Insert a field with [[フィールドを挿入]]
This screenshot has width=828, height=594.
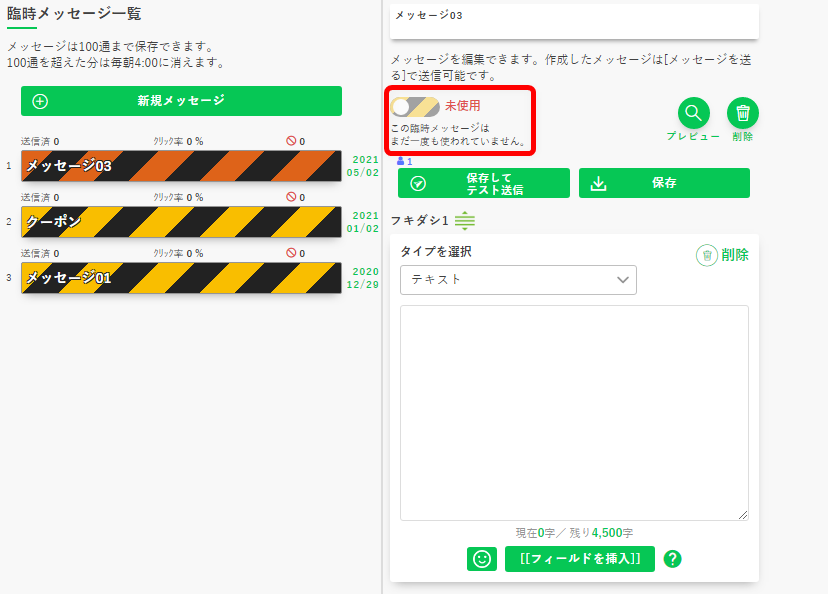[579, 559]
